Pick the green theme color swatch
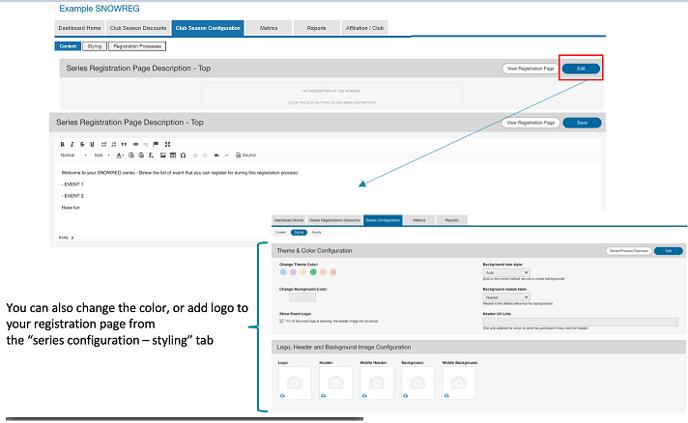The height and width of the screenshot is (423, 688). click(x=313, y=272)
